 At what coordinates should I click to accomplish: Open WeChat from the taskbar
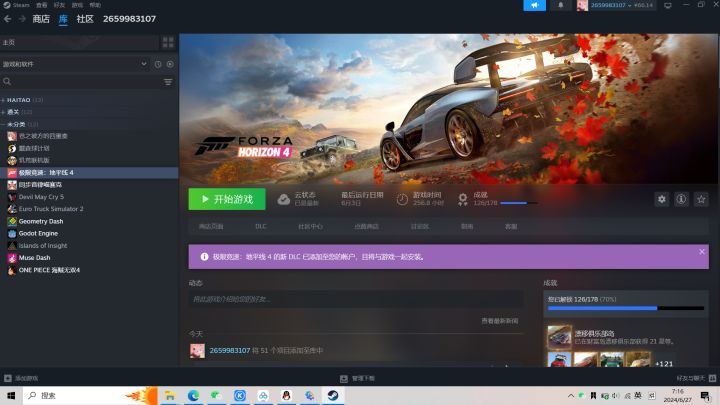216,395
